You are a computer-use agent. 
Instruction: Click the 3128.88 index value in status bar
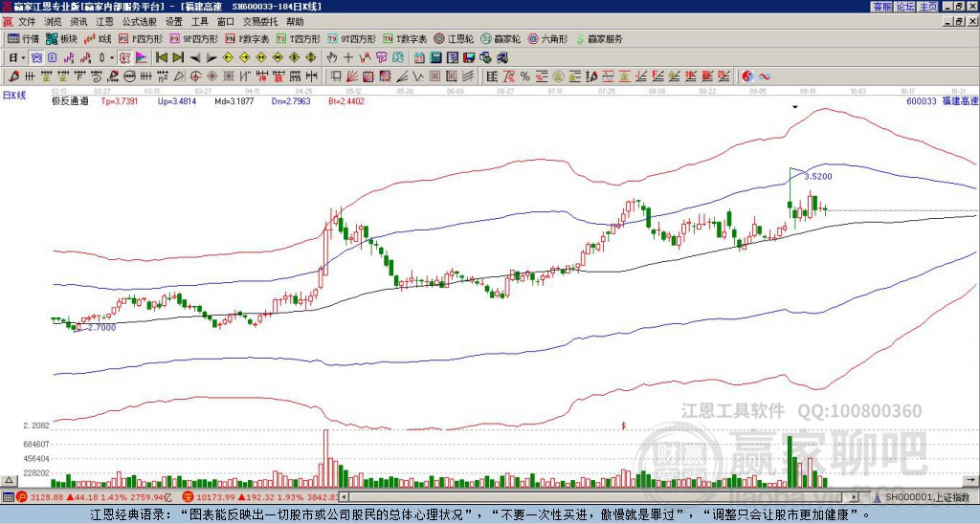(47, 497)
